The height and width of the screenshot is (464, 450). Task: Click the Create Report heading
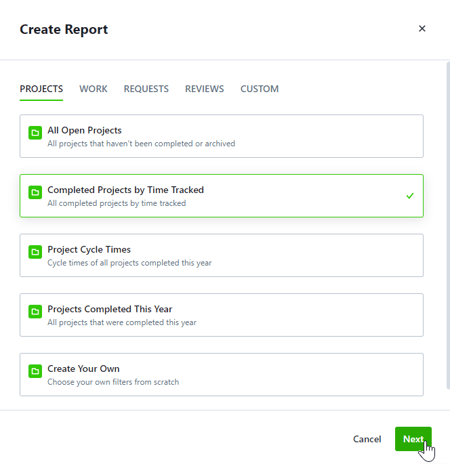[x=64, y=29]
